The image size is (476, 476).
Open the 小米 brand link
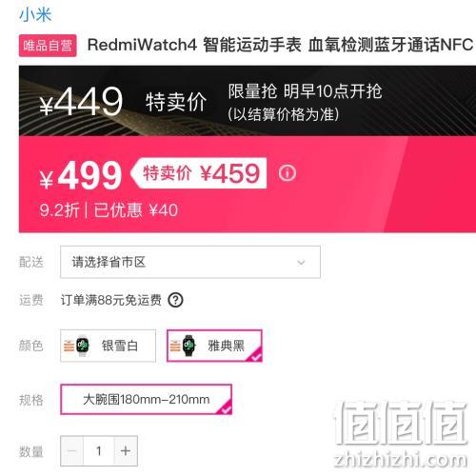coord(35,14)
